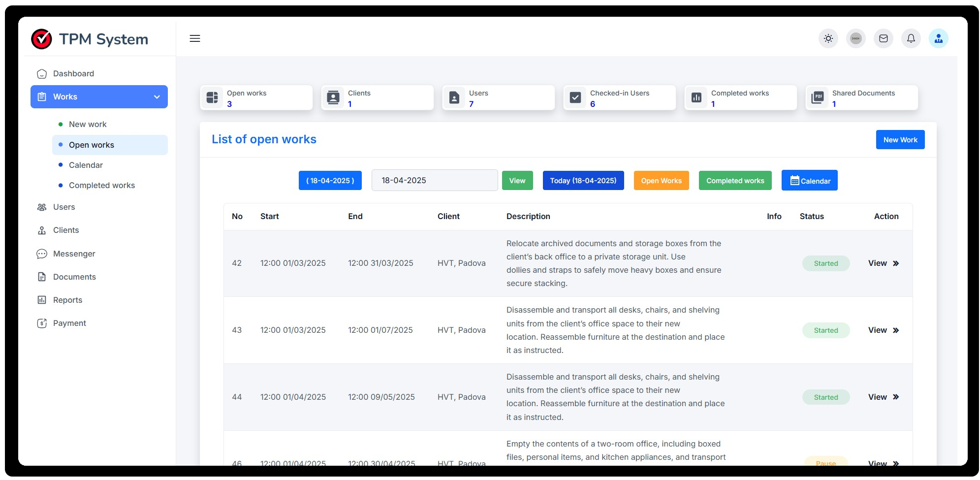Click the user profile avatar icon
980x480 pixels.
coord(938,38)
